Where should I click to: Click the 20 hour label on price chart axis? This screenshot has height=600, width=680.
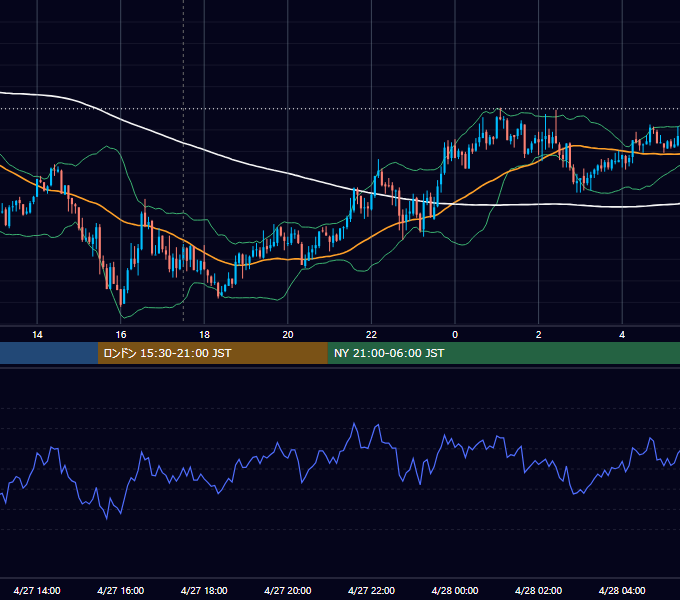(x=288, y=335)
